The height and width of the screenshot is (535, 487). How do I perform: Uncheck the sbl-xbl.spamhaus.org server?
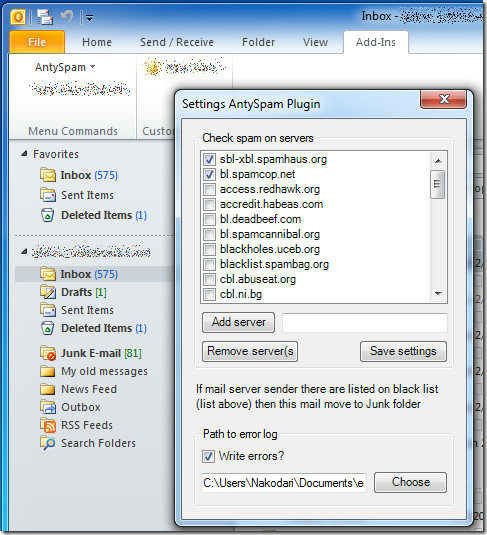pos(209,159)
